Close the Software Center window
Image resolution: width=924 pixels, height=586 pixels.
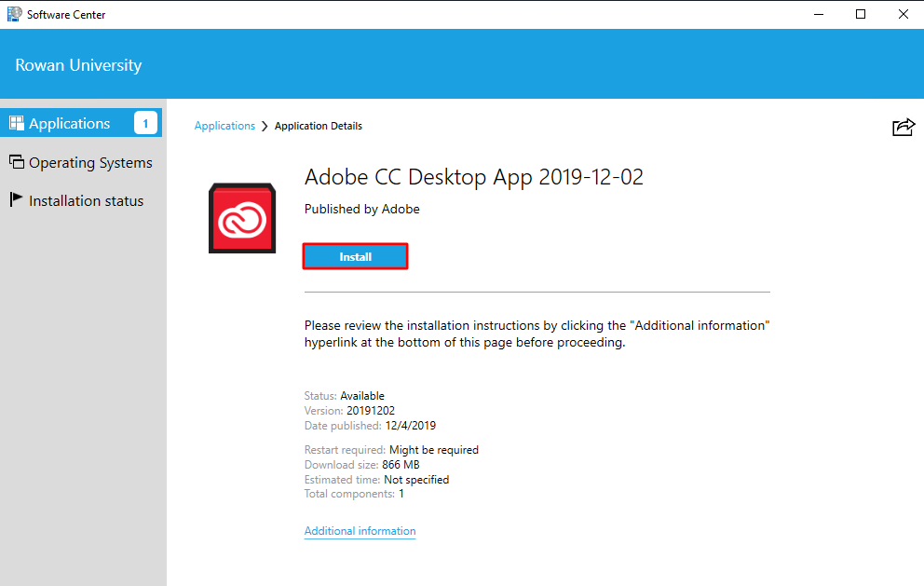(x=903, y=14)
